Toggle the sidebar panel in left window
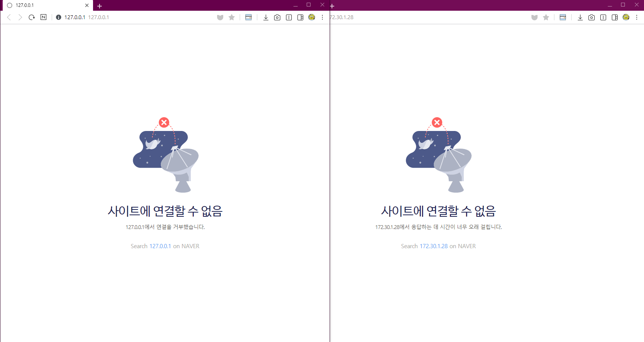The height and width of the screenshot is (342, 644). click(x=301, y=17)
